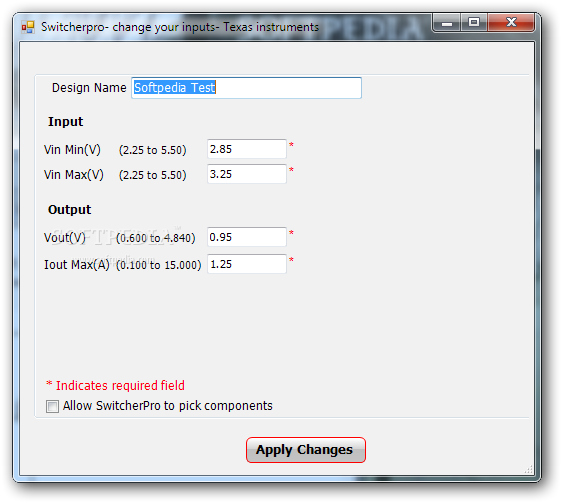Click the "(0.600 to 4.840)" range text
Image resolution: width=562 pixels, height=503 pixels.
pos(156,238)
